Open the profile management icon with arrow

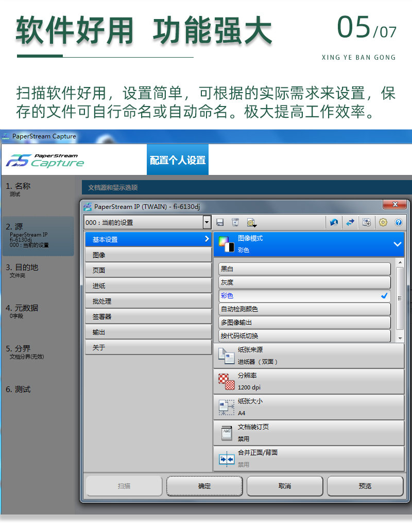point(252,223)
